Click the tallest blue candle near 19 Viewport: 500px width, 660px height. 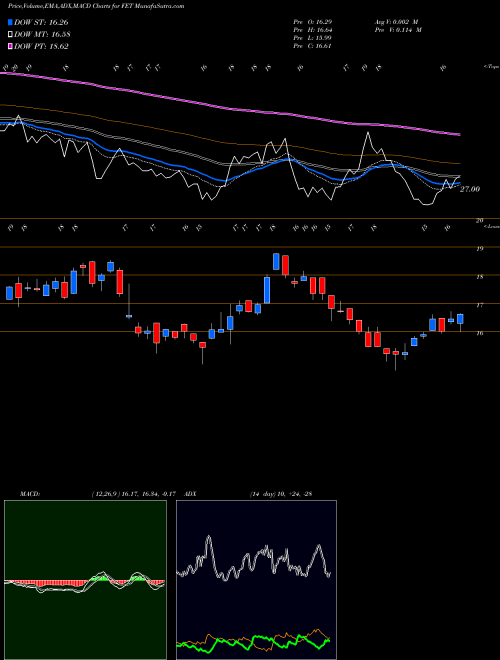coord(276,261)
